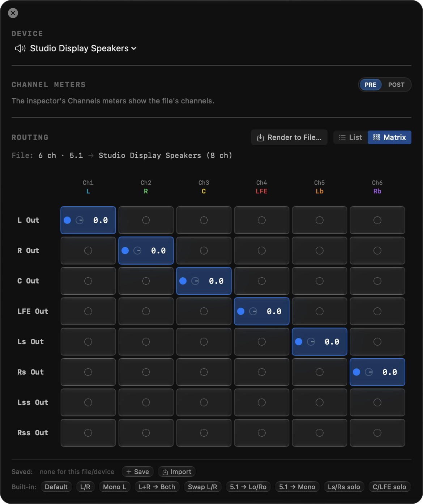The height and width of the screenshot is (504, 423).
Task: Apply the Mono L preset
Action: 115,487
